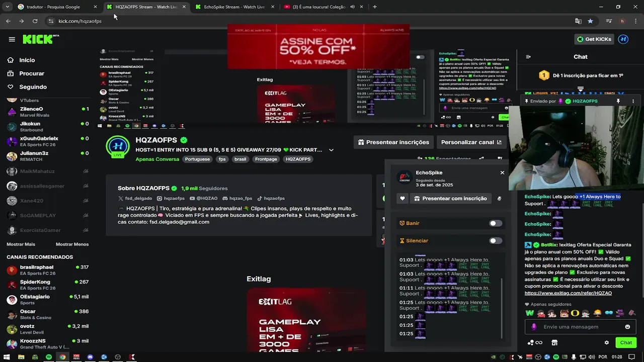This screenshot has width=644, height=362.
Task: Bookmark this page with the star
Action: [590, 21]
